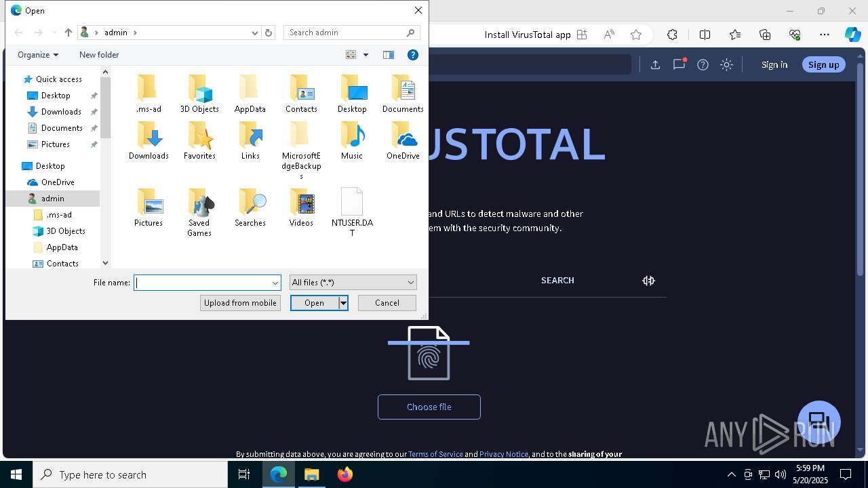Open Edge Settings and more menu

(x=825, y=35)
